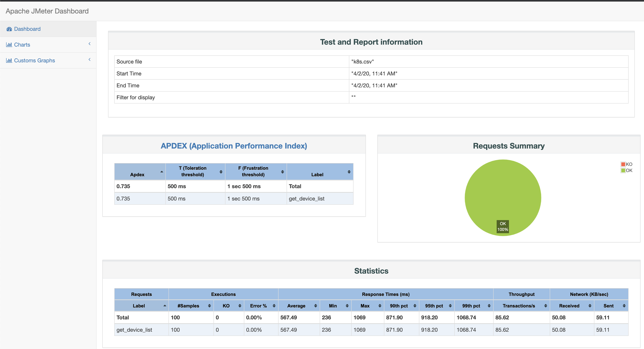
Task: Click the Customs Graphs bar-chart icon
Action: click(9, 60)
